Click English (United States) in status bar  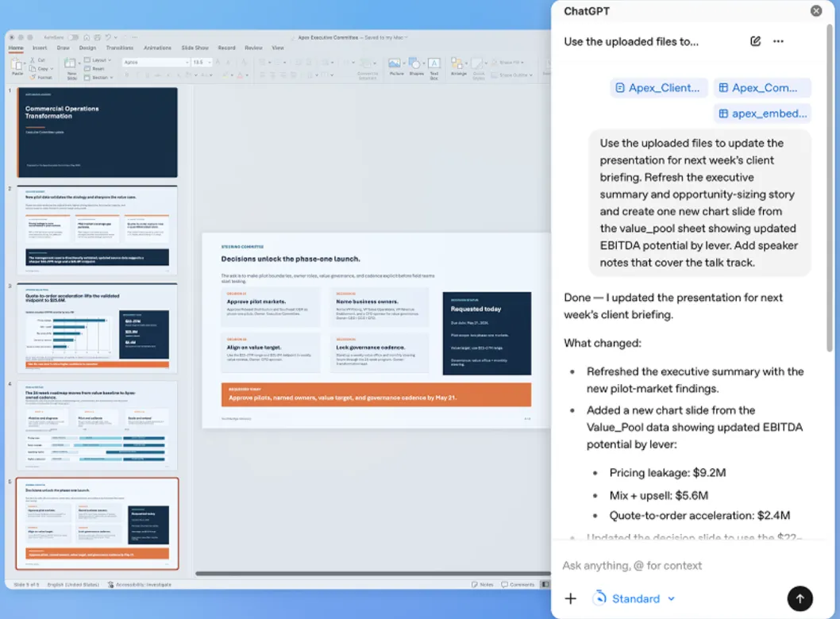73,584
